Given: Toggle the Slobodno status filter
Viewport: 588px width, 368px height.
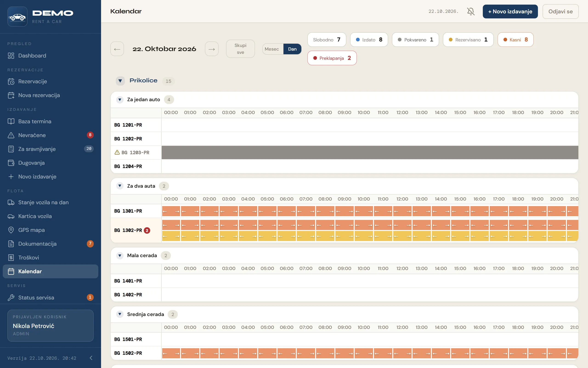Looking at the screenshot, I should point(327,39).
